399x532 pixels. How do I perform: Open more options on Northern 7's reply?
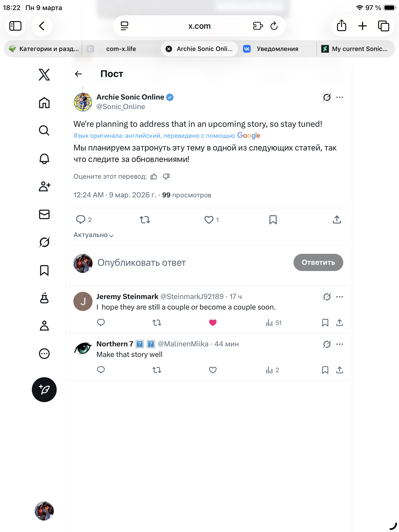point(339,344)
